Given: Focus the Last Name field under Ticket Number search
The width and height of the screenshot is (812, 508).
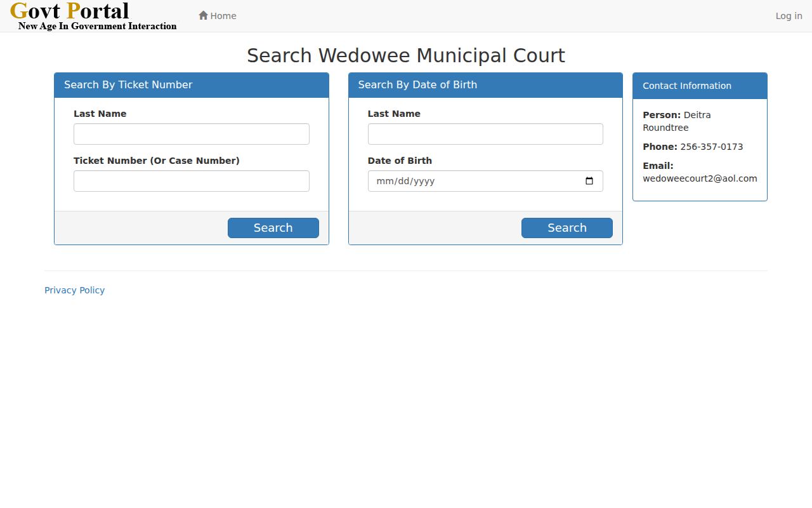Looking at the screenshot, I should 192,134.
